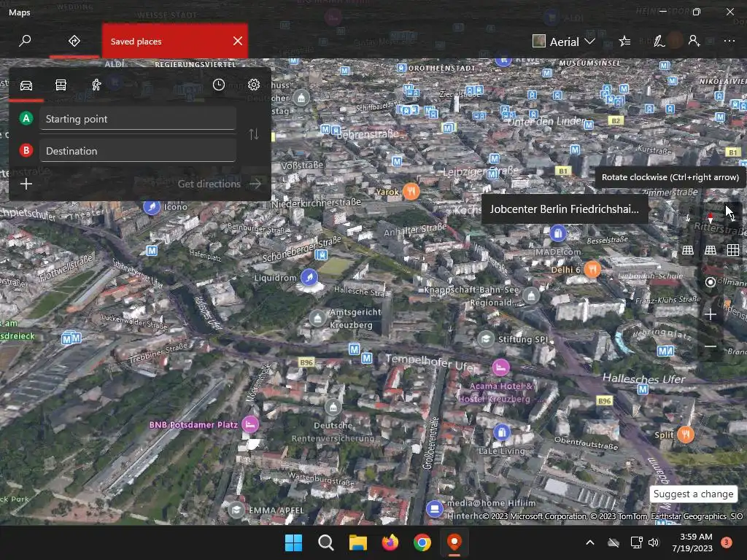
Task: Open the volume speaker tray icon
Action: click(x=654, y=542)
